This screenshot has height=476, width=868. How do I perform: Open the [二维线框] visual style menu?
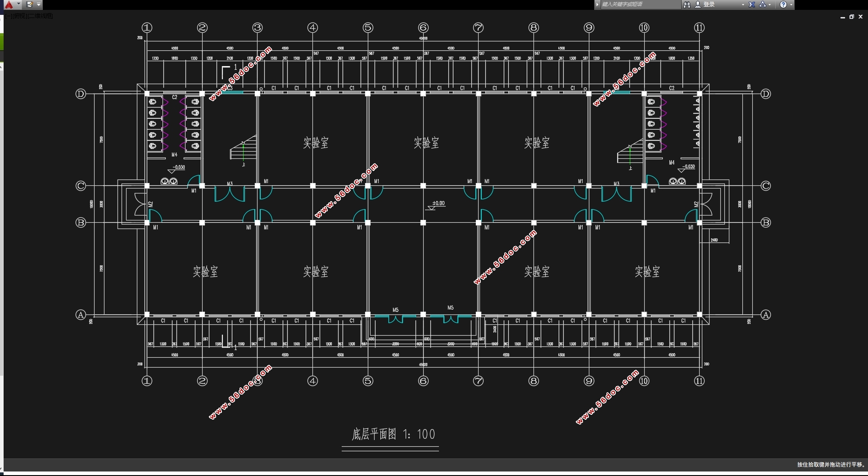[41, 16]
